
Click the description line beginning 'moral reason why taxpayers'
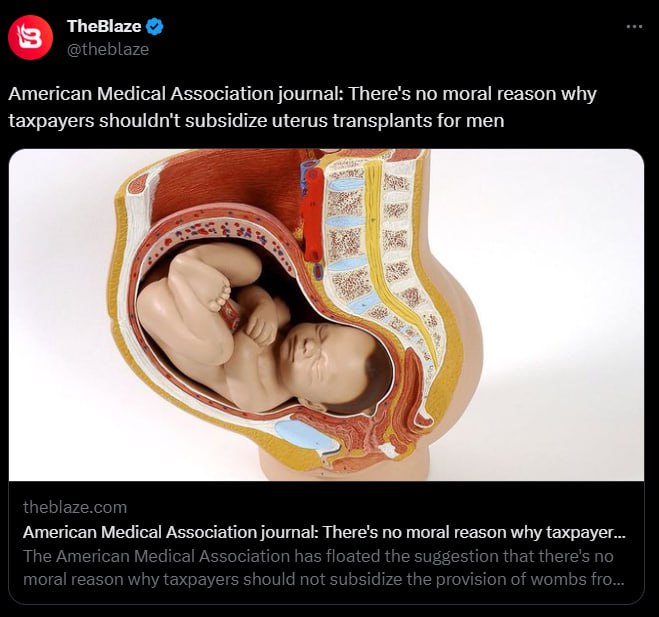tap(324, 579)
